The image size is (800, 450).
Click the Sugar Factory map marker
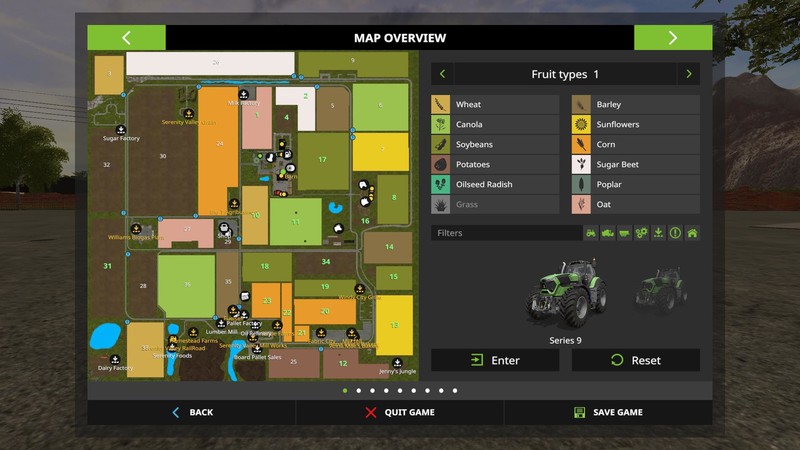click(x=121, y=129)
